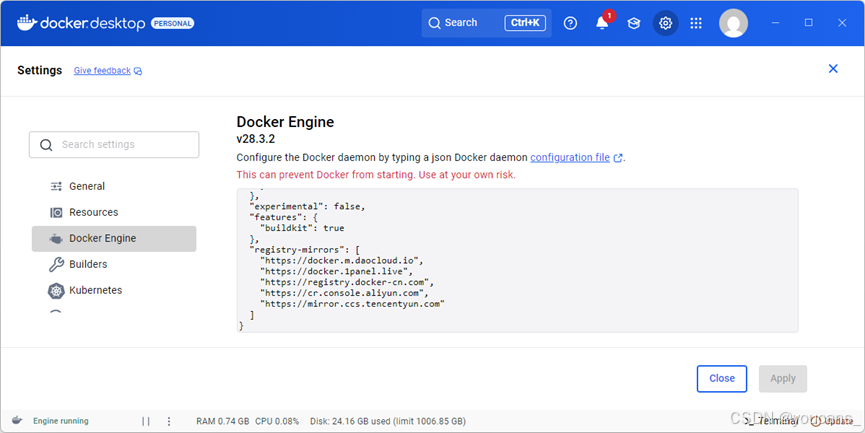
Task: Click the Settings gear icon
Action: tap(666, 23)
